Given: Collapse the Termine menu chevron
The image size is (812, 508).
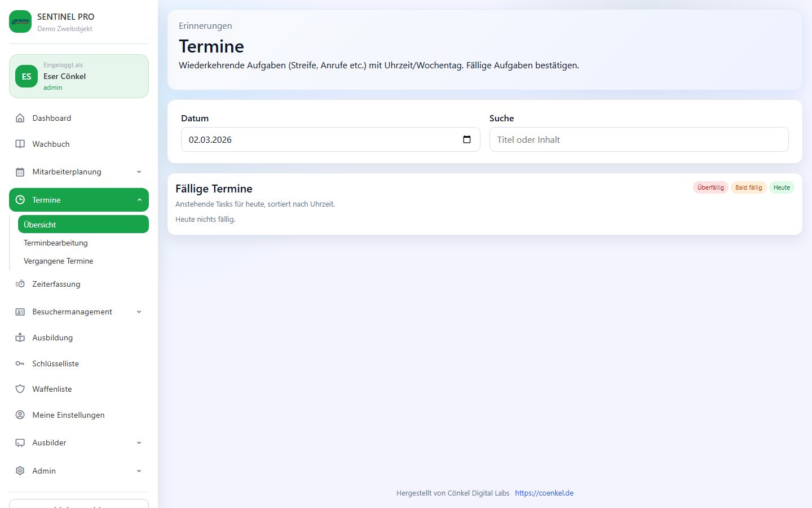Looking at the screenshot, I should (x=139, y=200).
